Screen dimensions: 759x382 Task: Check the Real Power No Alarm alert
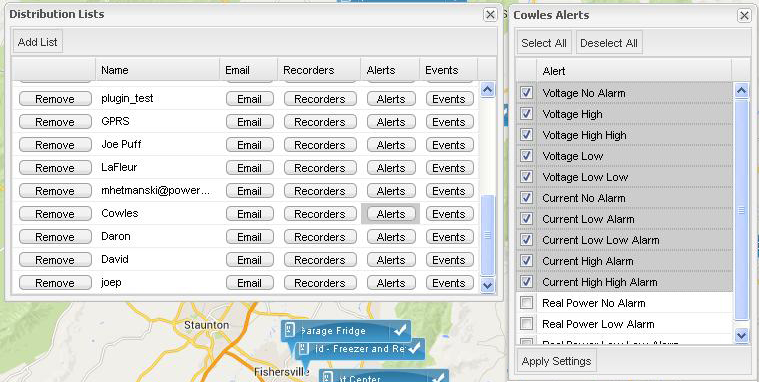526,303
